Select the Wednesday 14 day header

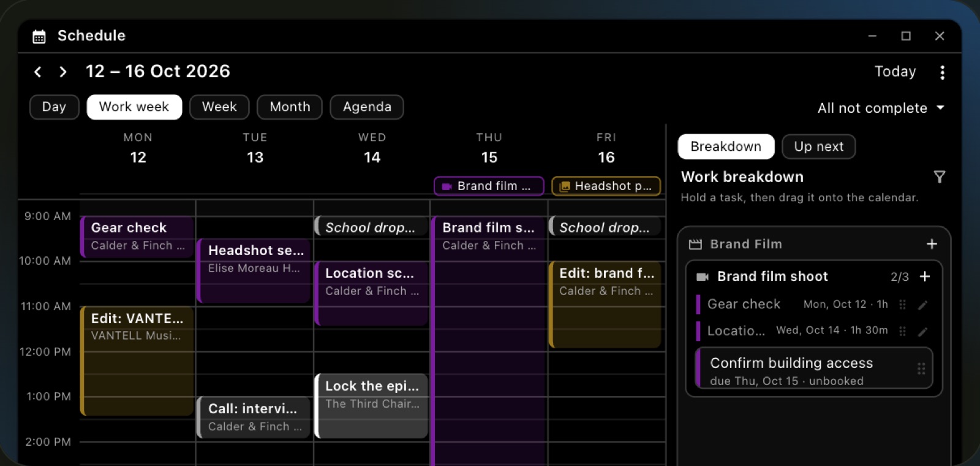pyautogui.click(x=372, y=149)
